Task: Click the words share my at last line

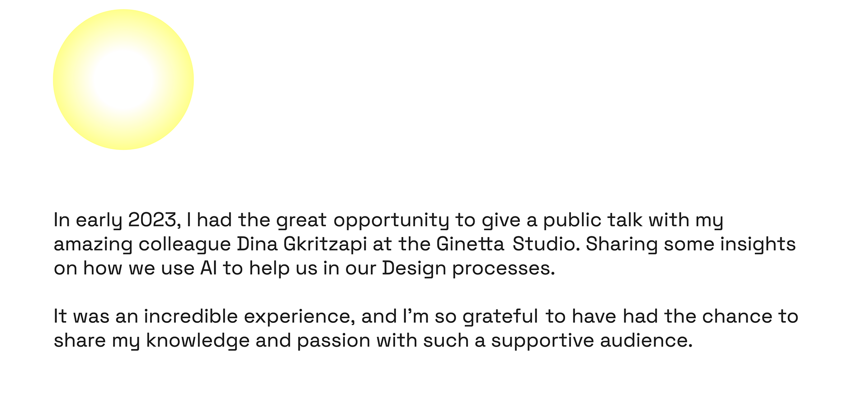Action: (96, 340)
